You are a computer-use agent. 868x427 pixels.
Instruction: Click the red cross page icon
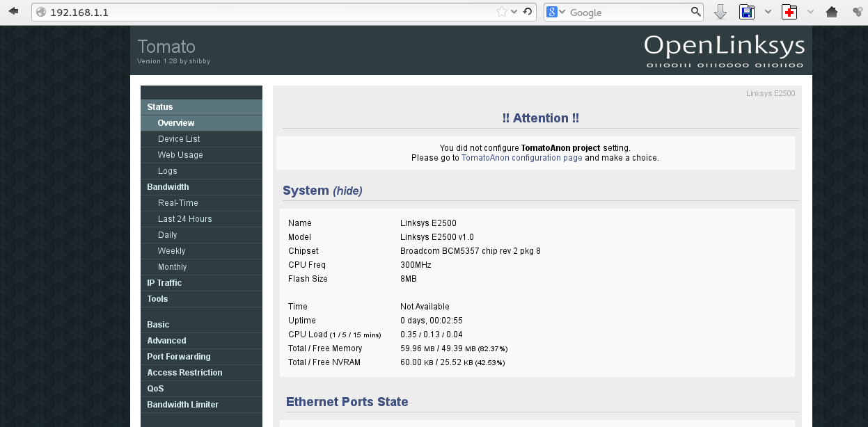click(789, 12)
